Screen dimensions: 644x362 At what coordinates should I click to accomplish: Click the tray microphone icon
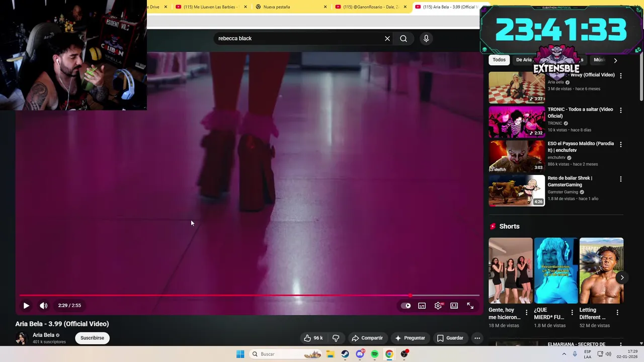click(575, 354)
